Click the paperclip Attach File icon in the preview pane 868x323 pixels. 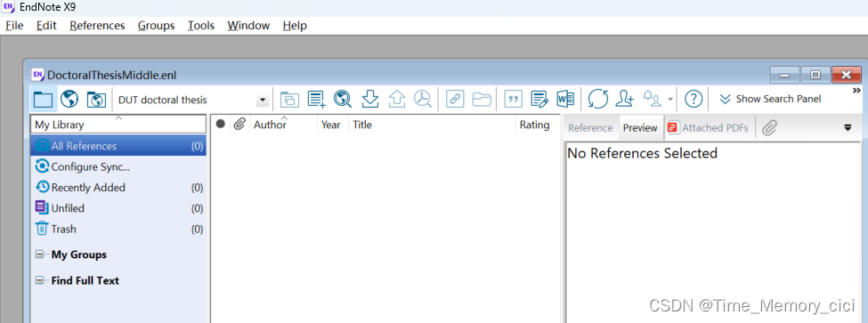coord(770,128)
